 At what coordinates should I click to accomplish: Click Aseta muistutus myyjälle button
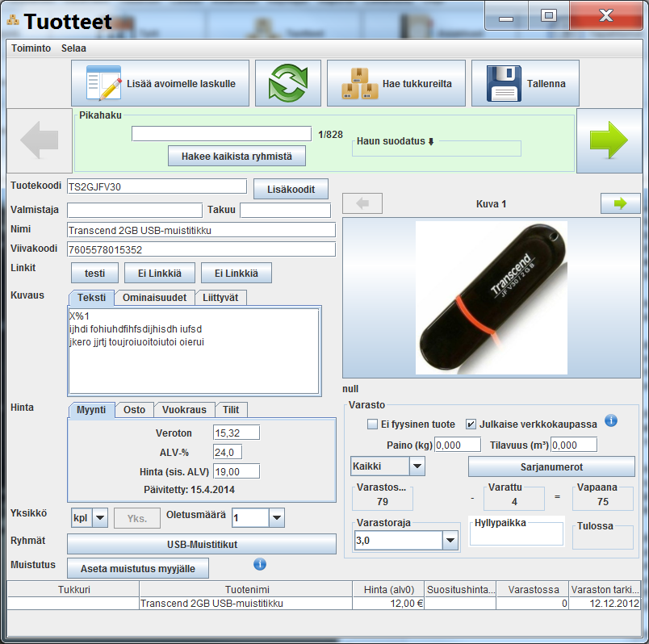[x=138, y=568]
